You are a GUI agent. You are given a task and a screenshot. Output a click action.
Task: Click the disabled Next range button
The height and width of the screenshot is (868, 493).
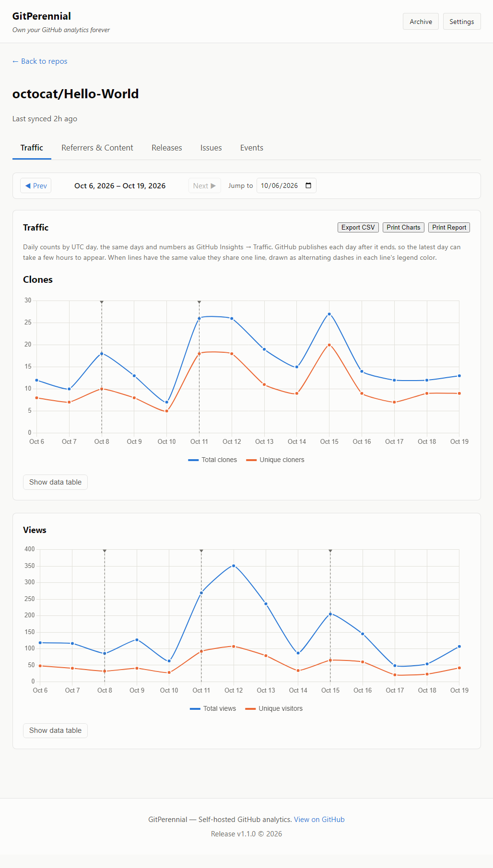[205, 185]
